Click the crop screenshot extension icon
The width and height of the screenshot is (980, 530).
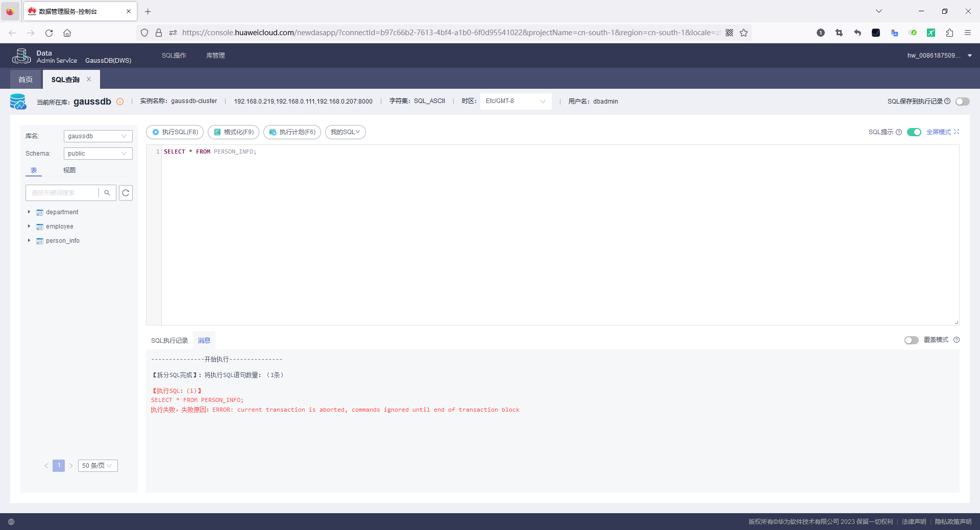click(x=839, y=33)
